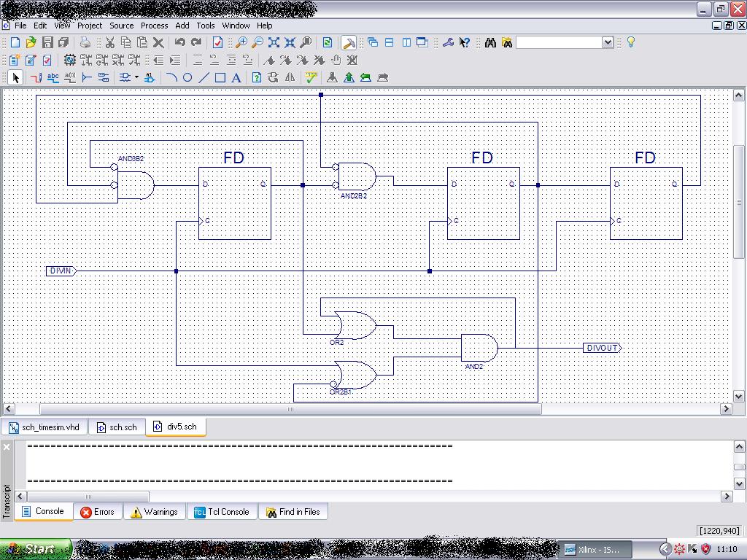Select the Line drawing tool

tap(204, 77)
